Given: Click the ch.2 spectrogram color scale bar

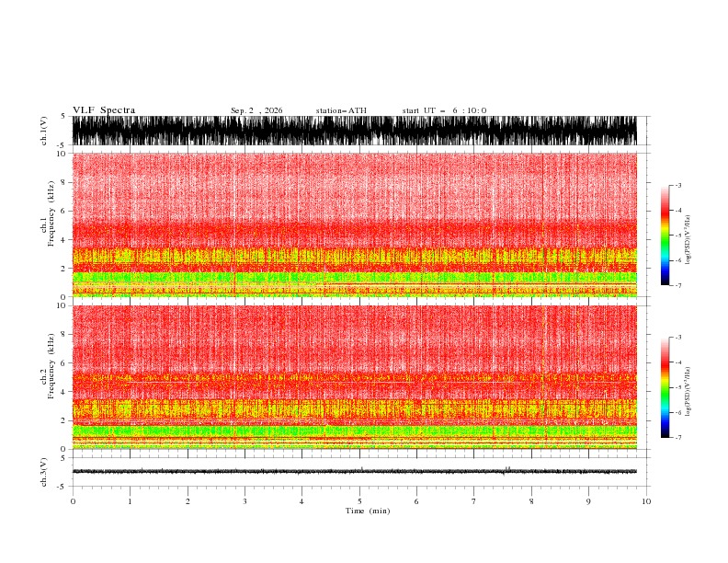Looking at the screenshot, I should coord(665,387).
